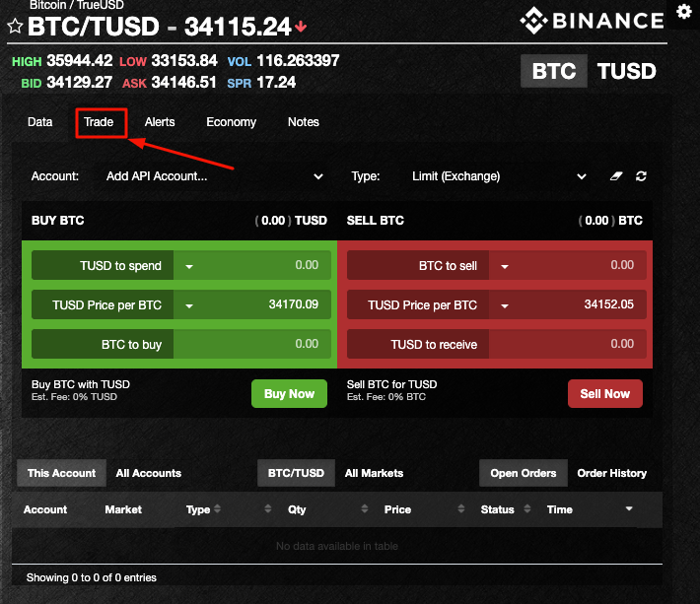The height and width of the screenshot is (604, 700).
Task: Refresh trade panel with reload icon
Action: [x=641, y=176]
